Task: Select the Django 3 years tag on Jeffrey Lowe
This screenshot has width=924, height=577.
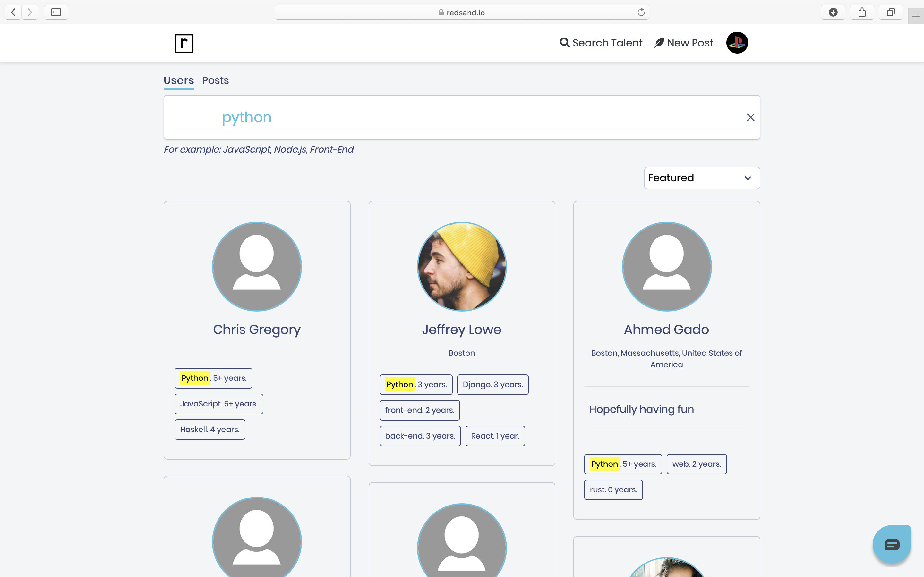Action: pos(492,384)
